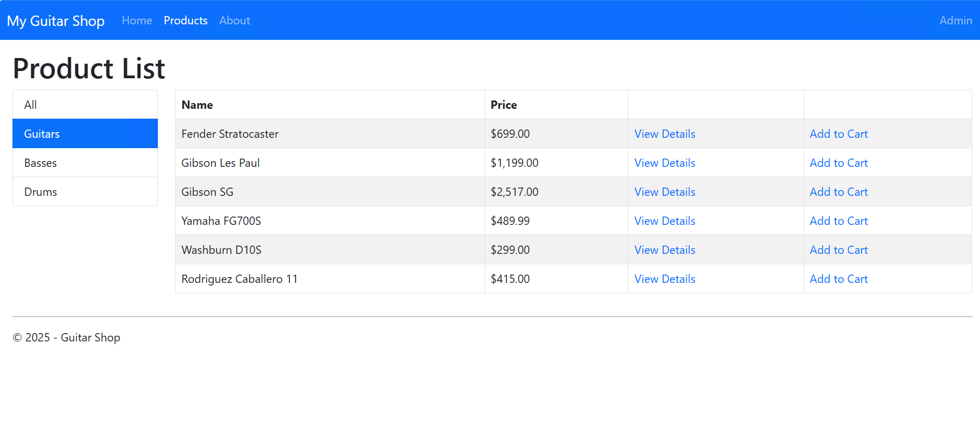Filter products by Basses
Image resolution: width=980 pixels, height=444 pixels.
tap(85, 163)
